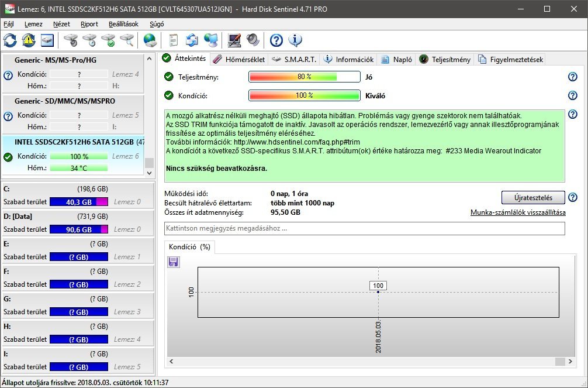Open the Fájl menu
This screenshot has width=588, height=388.
click(x=9, y=24)
